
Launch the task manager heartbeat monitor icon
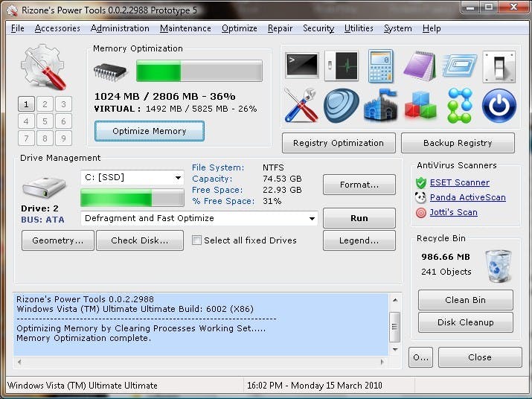tap(342, 66)
